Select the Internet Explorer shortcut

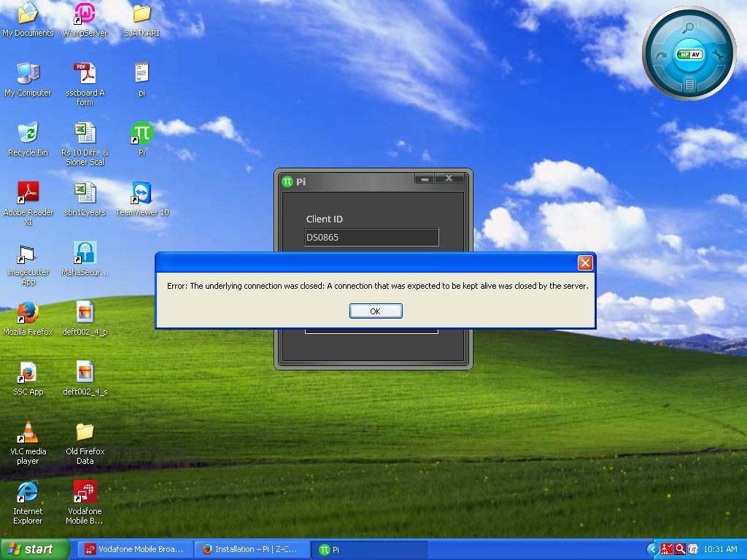[x=28, y=503]
